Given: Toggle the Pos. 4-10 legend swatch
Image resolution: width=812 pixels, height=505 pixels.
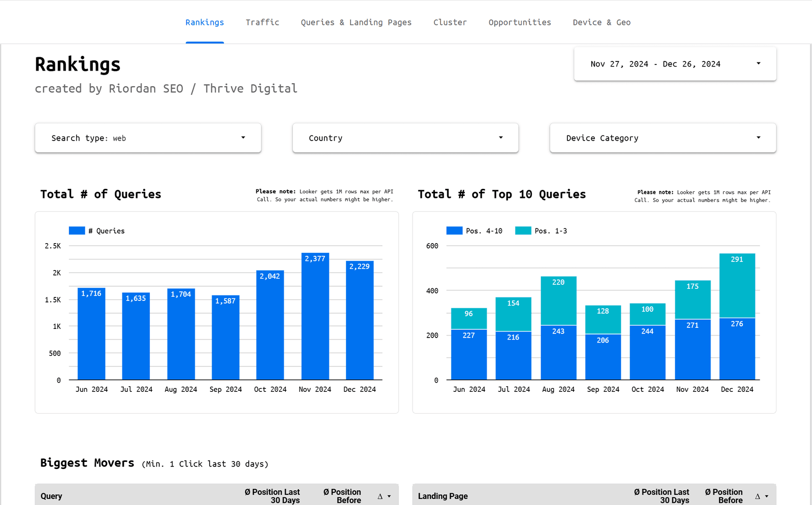Looking at the screenshot, I should 454,230.
